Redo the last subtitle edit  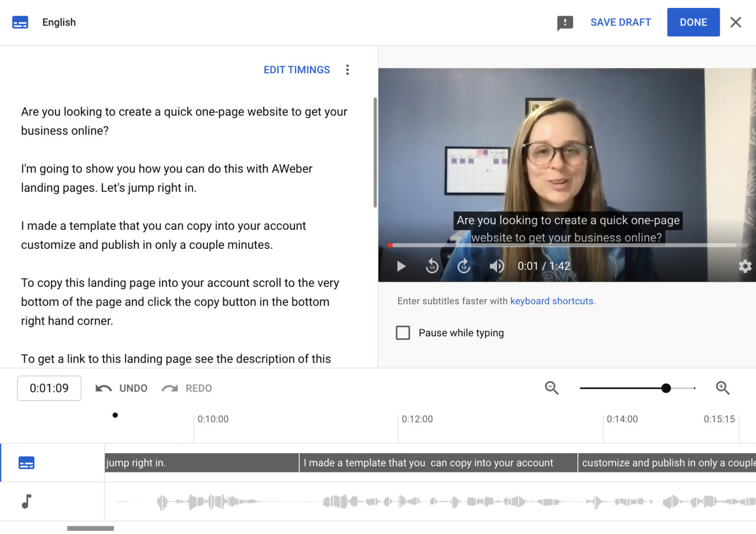187,388
